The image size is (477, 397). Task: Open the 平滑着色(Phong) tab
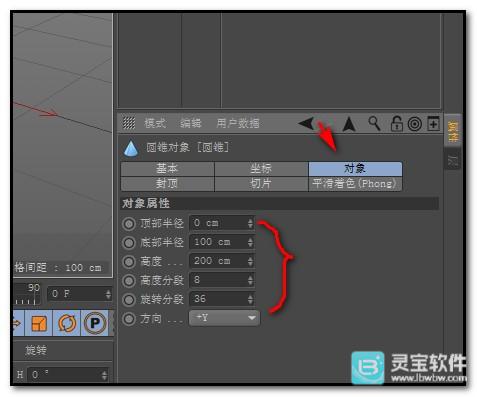point(355,184)
